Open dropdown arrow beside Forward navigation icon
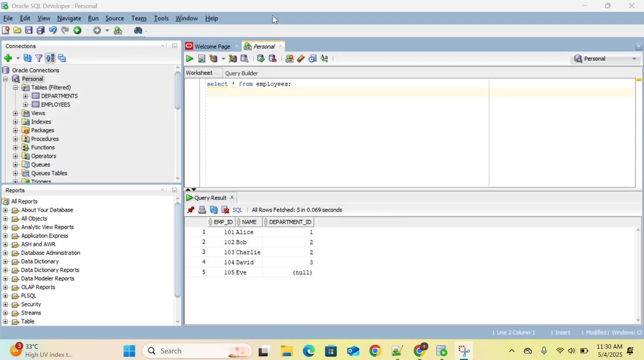 [x=107, y=31]
